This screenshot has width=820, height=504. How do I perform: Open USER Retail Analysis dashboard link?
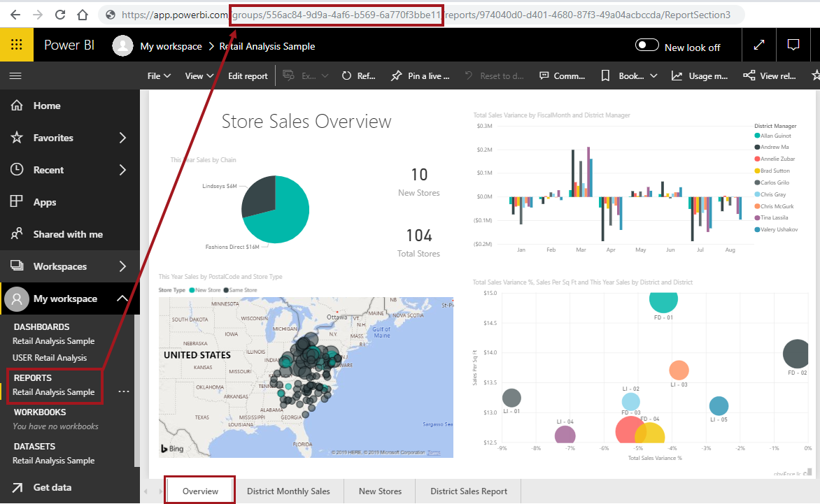pyautogui.click(x=50, y=358)
